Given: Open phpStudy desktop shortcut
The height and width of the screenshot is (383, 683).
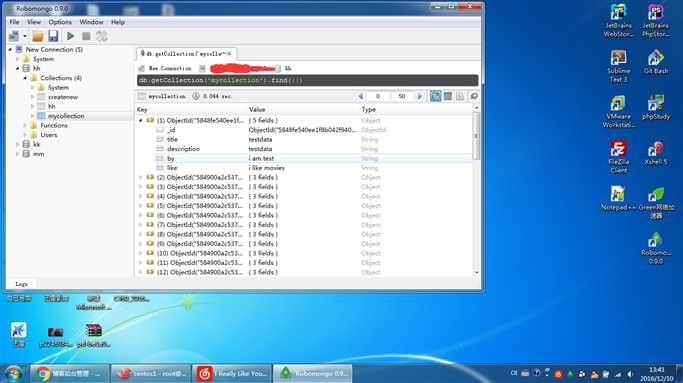Looking at the screenshot, I should coord(656,108).
